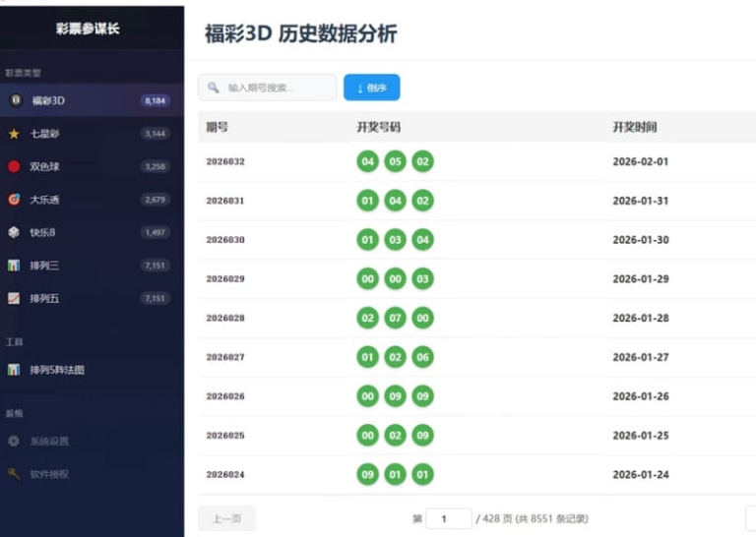The image size is (756, 537).
Task: Click the 期号 column header
Action: click(x=218, y=127)
